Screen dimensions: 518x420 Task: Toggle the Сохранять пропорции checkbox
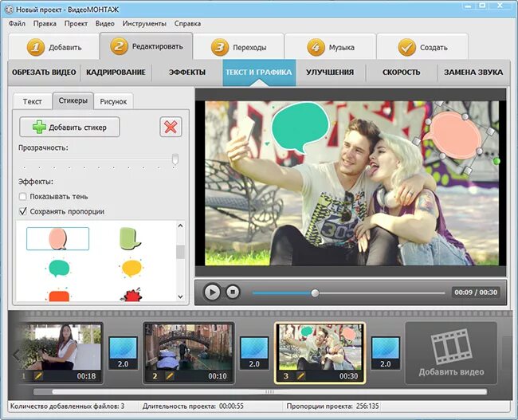[x=23, y=211]
